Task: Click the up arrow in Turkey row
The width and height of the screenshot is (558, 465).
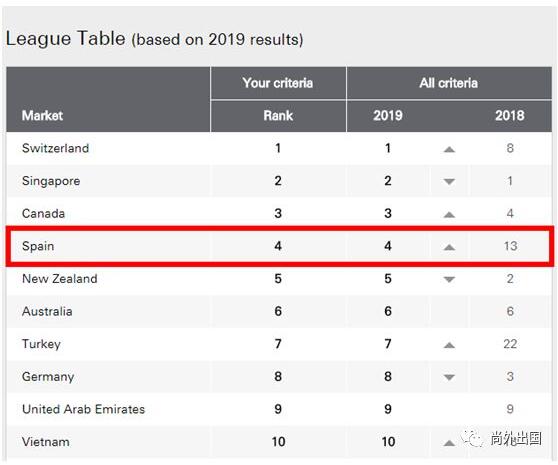Action: [449, 345]
